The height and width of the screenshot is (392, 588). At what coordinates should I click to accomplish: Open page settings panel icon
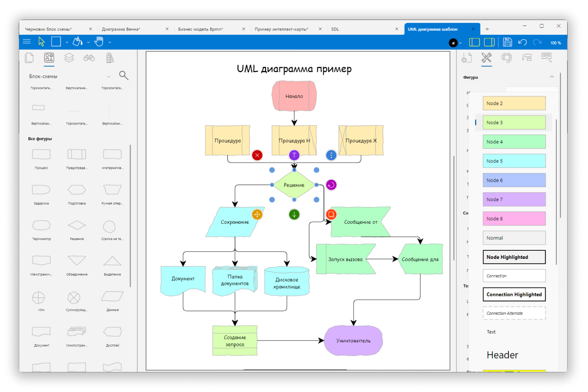coord(467,58)
